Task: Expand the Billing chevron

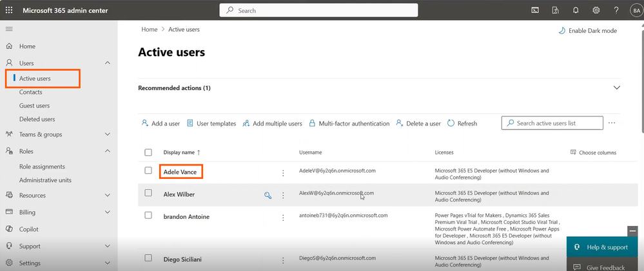Action: pyautogui.click(x=108, y=212)
